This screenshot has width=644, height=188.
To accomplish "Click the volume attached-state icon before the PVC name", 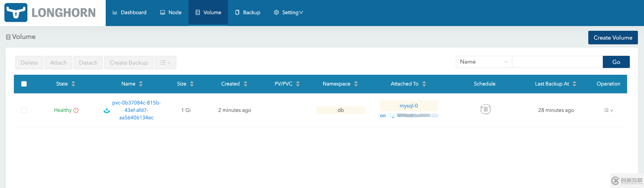I will point(107,111).
